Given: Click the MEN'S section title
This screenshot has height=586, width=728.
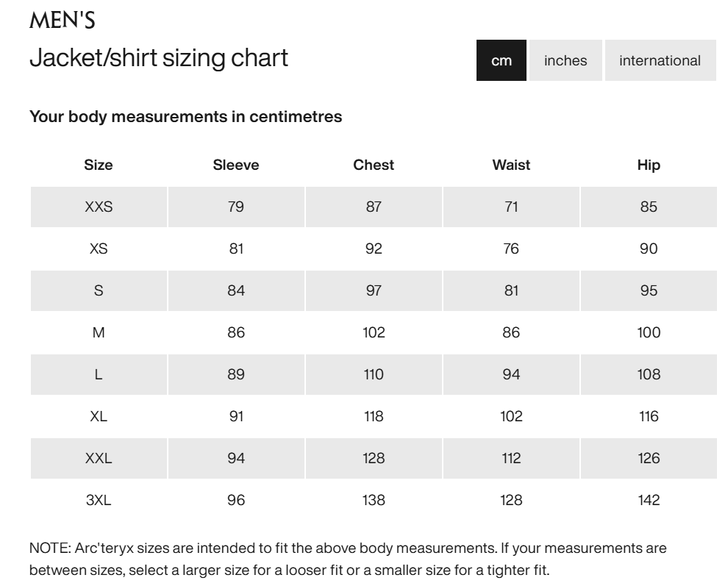Looking at the screenshot, I should (x=63, y=21).
